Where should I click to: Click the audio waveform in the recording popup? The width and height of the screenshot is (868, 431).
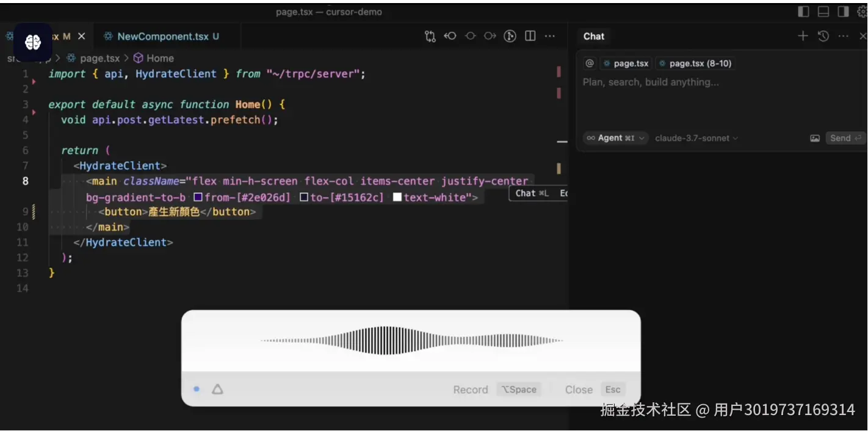coord(411,341)
